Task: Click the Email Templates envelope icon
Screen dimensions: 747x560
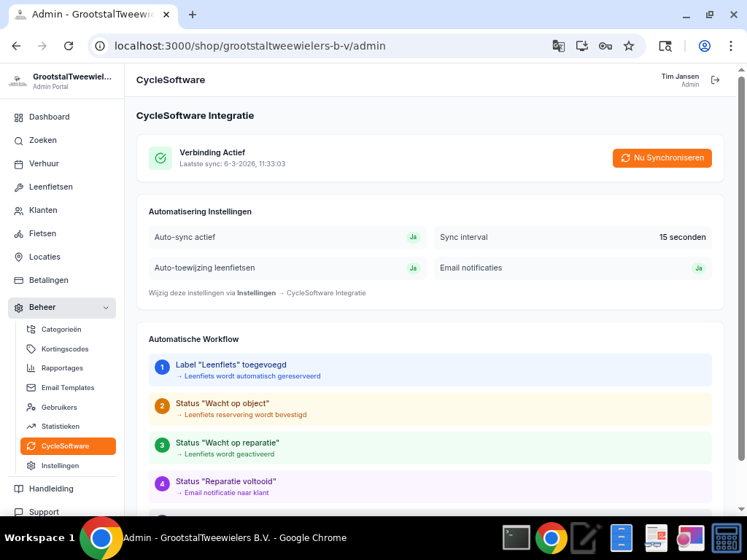Action: [31, 387]
